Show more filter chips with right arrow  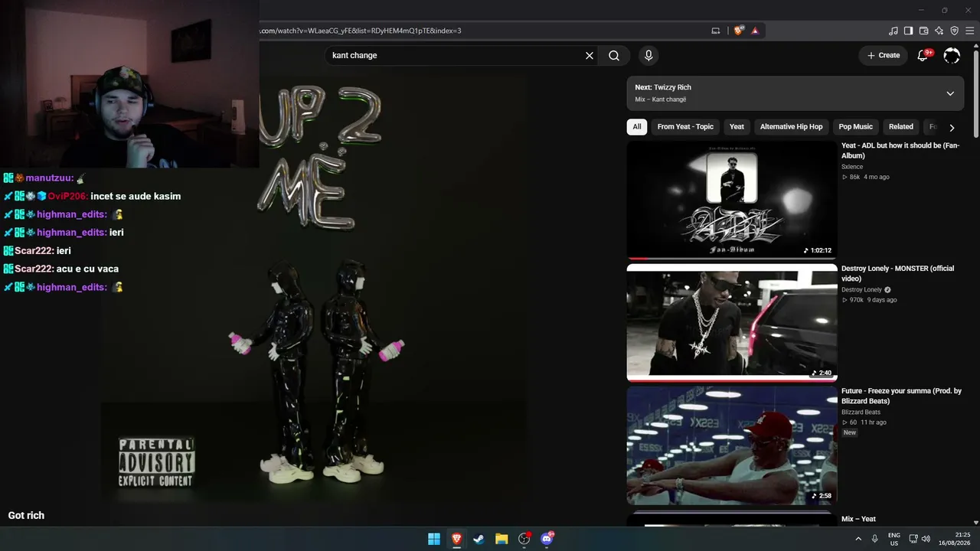pyautogui.click(x=952, y=128)
